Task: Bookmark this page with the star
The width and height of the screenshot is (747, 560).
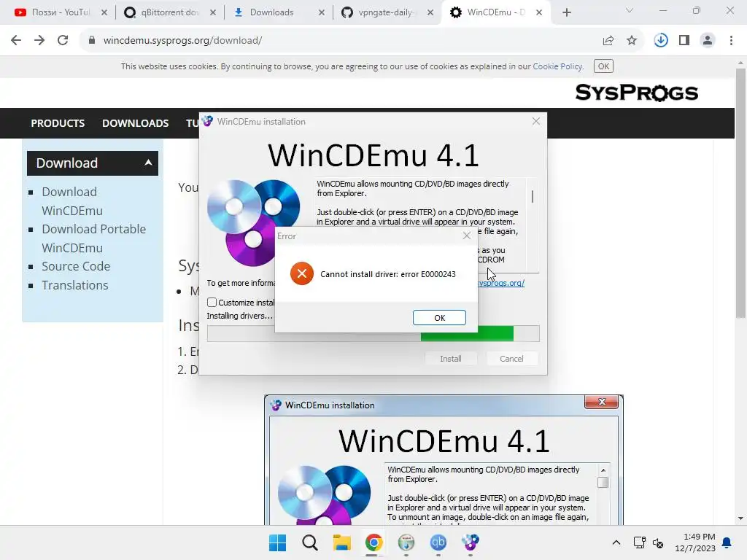Action: pos(632,41)
